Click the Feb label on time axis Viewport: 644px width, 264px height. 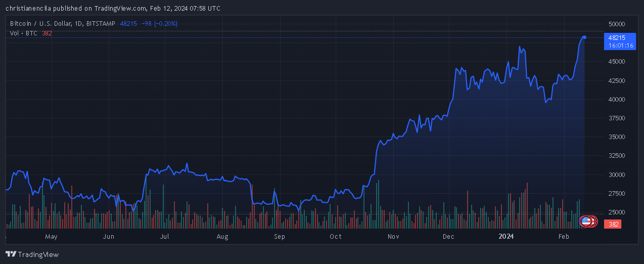pos(564,236)
